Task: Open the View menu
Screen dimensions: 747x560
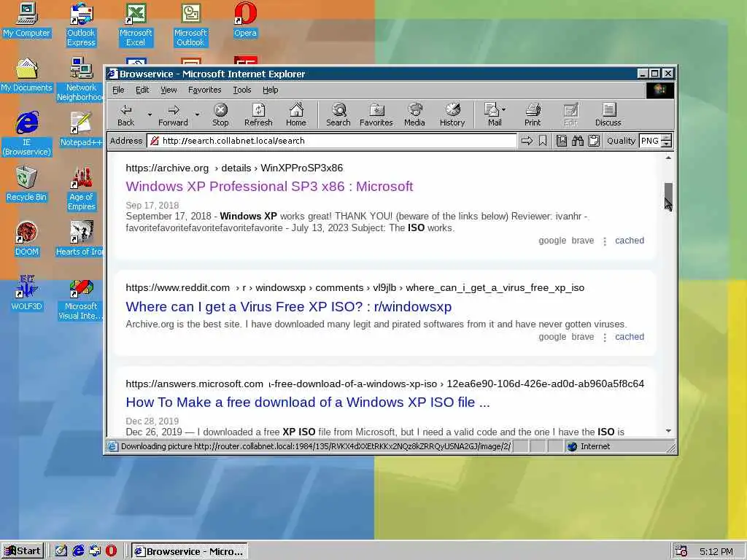Action: (x=169, y=90)
